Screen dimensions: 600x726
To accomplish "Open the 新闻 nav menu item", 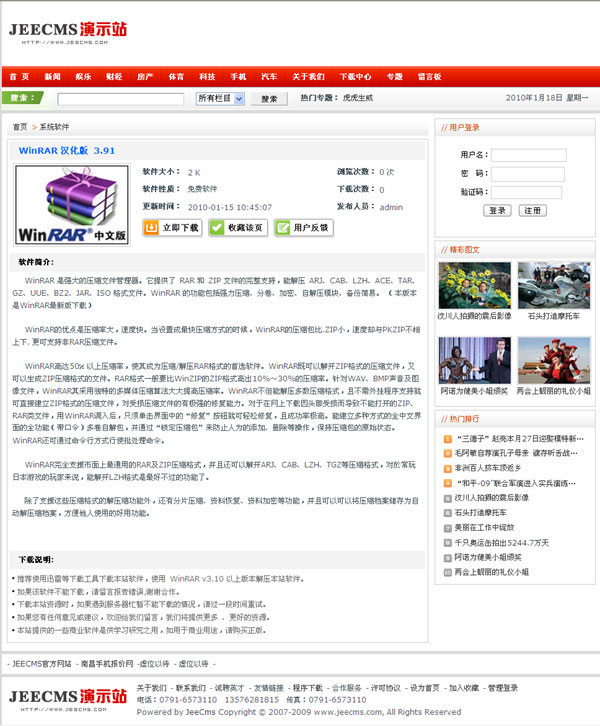I will click(x=52, y=76).
